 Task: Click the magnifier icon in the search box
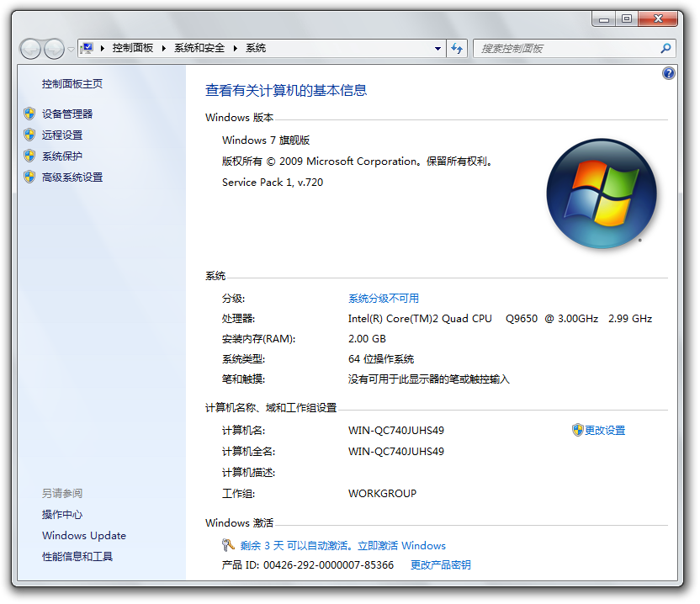(666, 49)
